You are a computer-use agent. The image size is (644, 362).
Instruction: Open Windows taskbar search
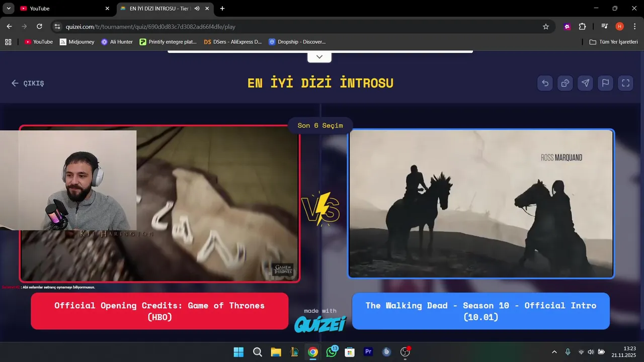pyautogui.click(x=257, y=352)
